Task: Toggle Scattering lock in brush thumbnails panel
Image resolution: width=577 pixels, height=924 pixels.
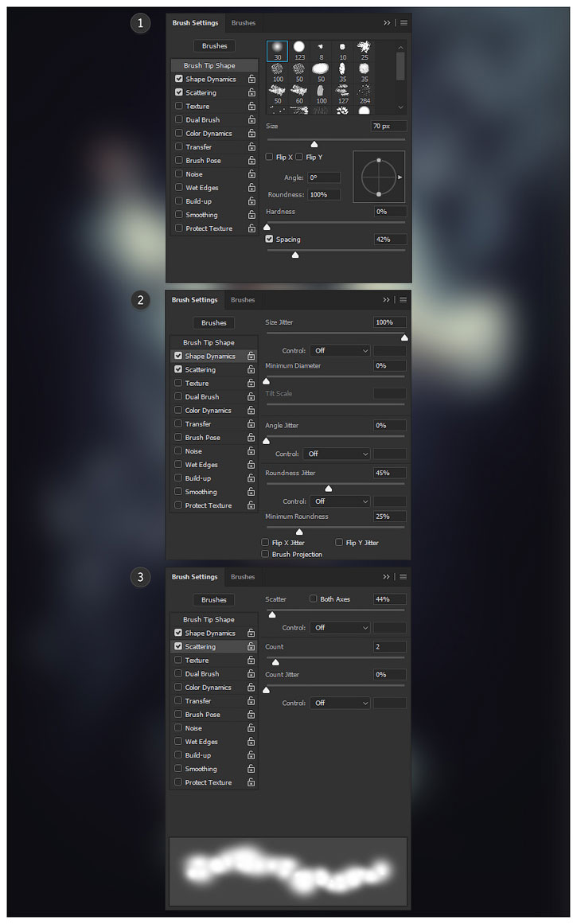Action: (251, 92)
